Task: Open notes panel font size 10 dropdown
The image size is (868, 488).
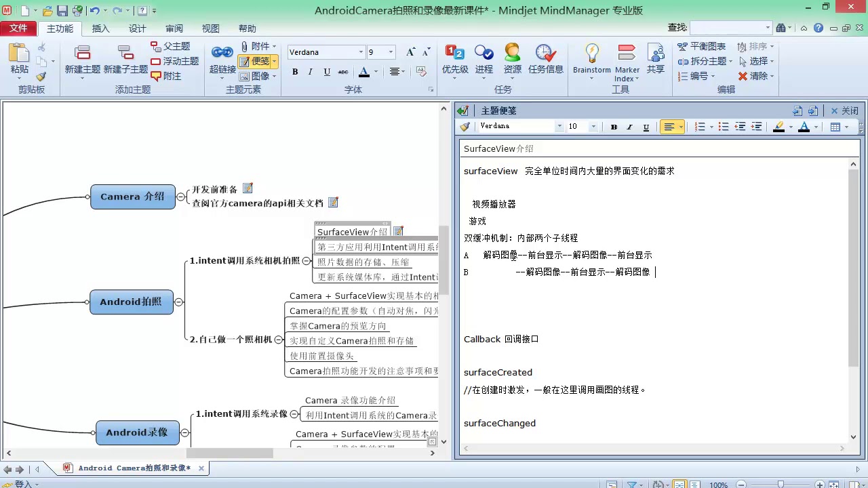Action: point(593,127)
